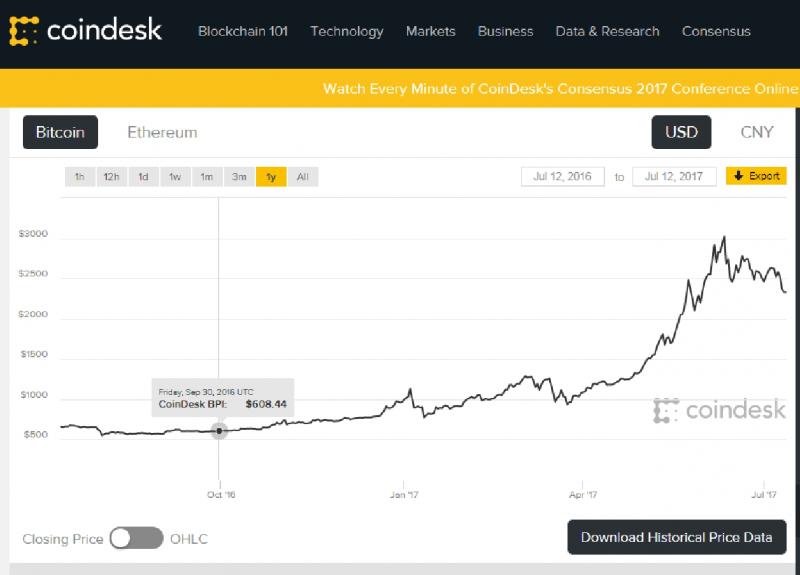800x575 pixels.
Task: Go to the Business section
Action: click(x=505, y=31)
